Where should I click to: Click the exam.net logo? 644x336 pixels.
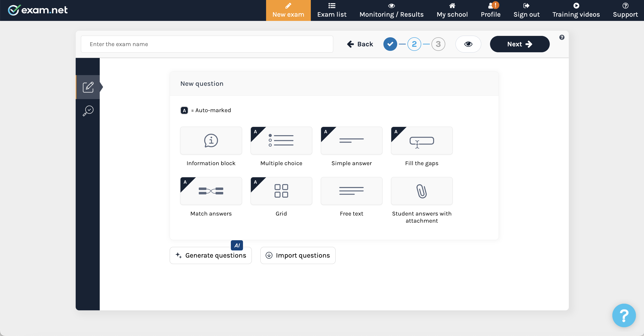(38, 10)
